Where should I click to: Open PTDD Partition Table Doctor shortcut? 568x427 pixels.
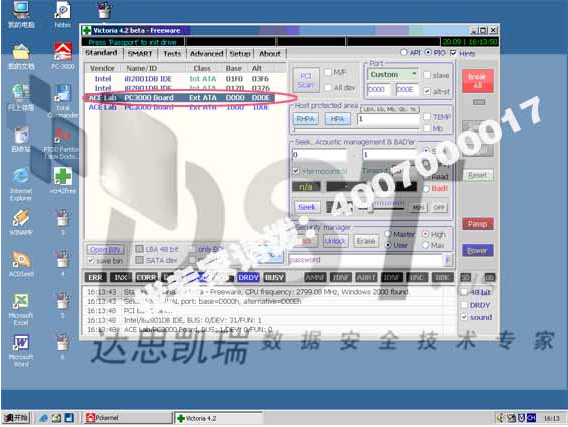click(x=61, y=143)
